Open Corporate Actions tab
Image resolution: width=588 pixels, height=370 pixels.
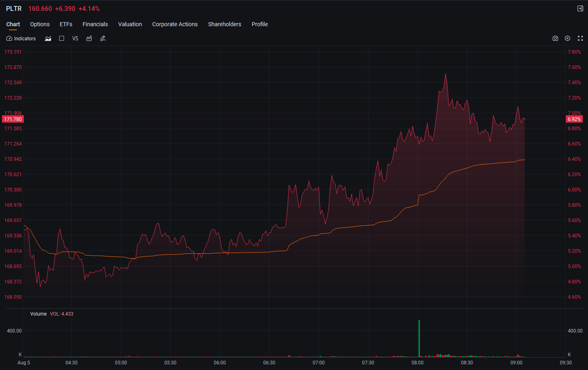pyautogui.click(x=175, y=24)
